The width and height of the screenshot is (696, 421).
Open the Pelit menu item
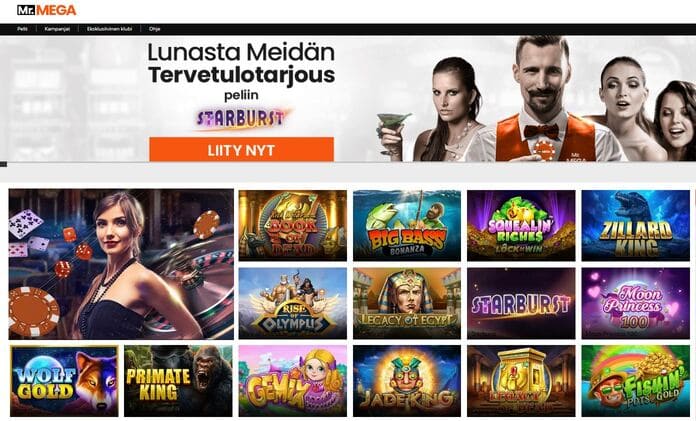[x=22, y=29]
